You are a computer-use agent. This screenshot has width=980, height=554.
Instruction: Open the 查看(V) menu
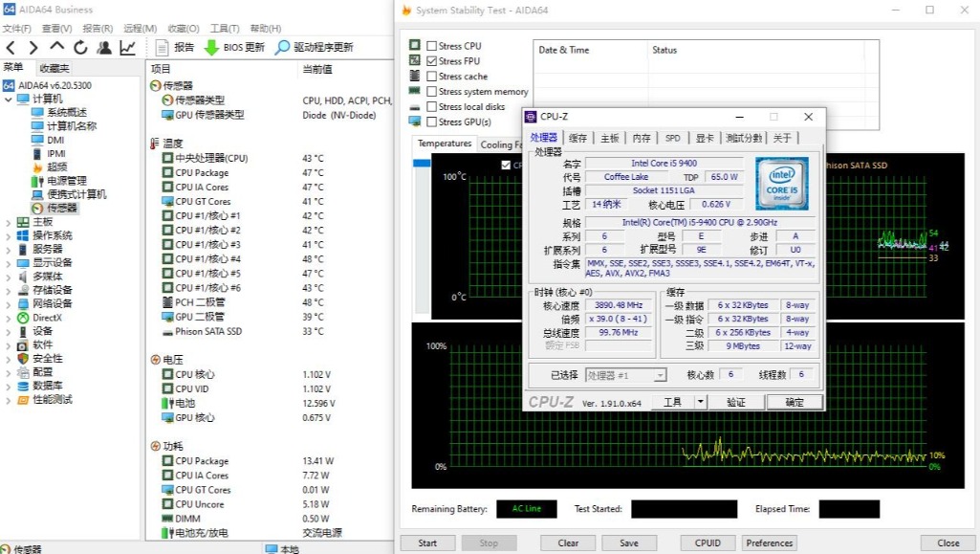pos(56,28)
